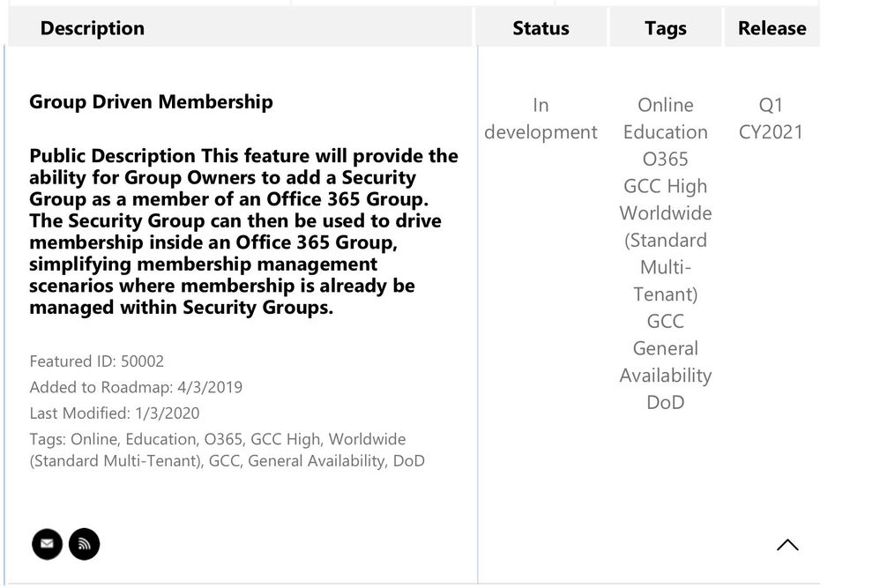The height and width of the screenshot is (588, 880).
Task: Select the Q1 CY2021 release value
Action: pyautogui.click(x=771, y=118)
